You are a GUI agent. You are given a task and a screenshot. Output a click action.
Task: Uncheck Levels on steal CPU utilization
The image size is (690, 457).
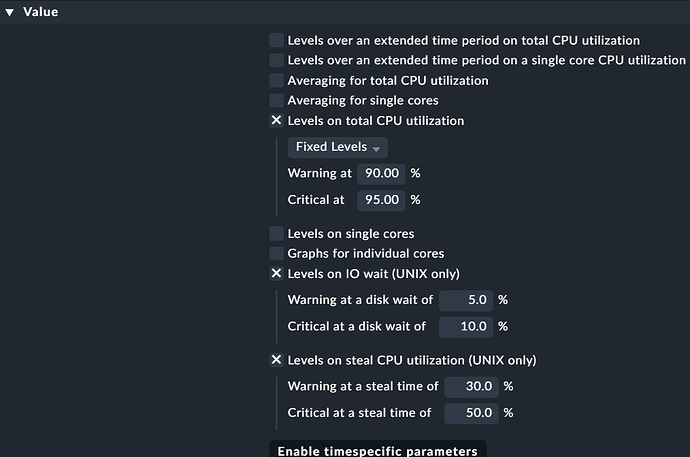[277, 360]
